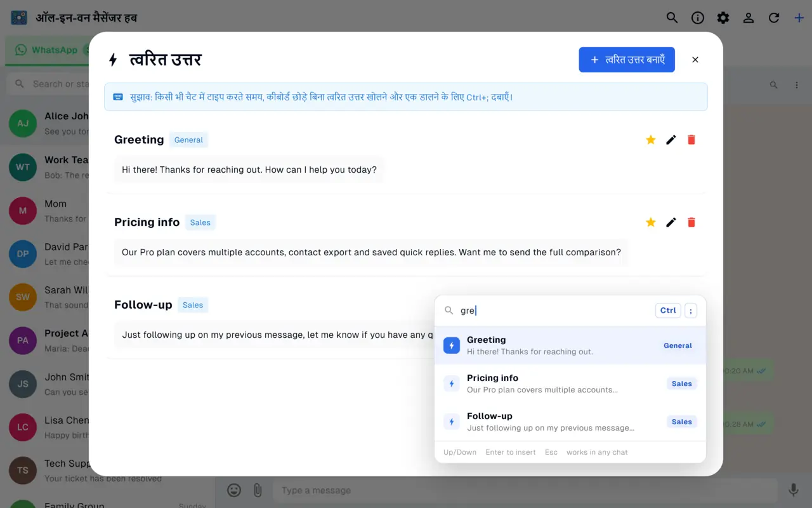Click the microphone voice message icon
The image size is (812, 508).
pos(793,490)
